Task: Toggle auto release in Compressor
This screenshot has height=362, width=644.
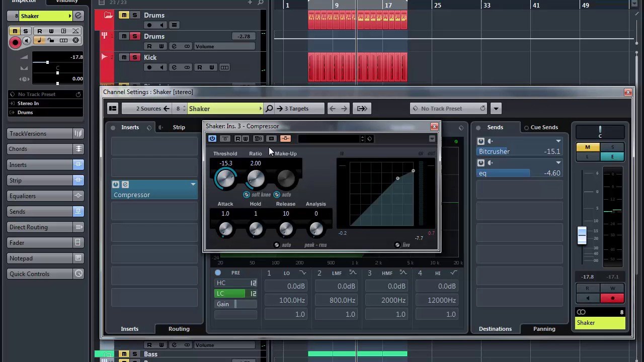Action: click(276, 245)
